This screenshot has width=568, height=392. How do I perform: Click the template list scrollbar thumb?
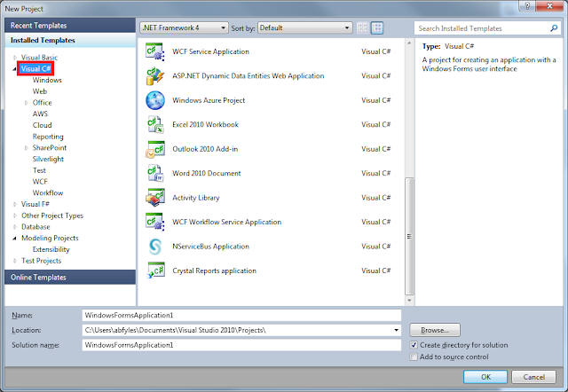409,236
